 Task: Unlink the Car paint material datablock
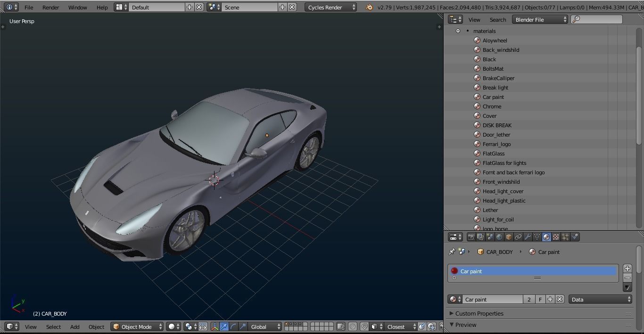pyautogui.click(x=560, y=299)
